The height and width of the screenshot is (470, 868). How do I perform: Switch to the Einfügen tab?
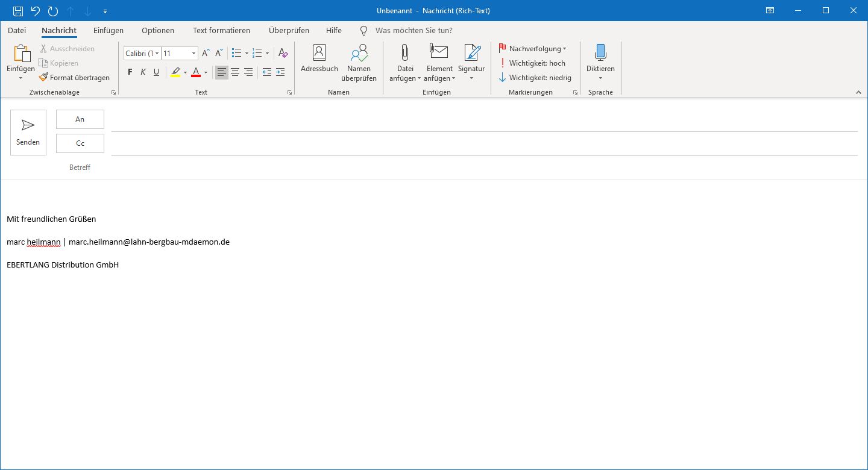tap(108, 31)
